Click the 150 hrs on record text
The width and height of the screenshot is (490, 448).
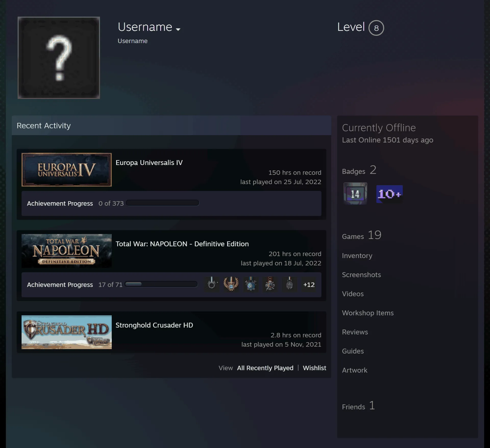coord(295,173)
